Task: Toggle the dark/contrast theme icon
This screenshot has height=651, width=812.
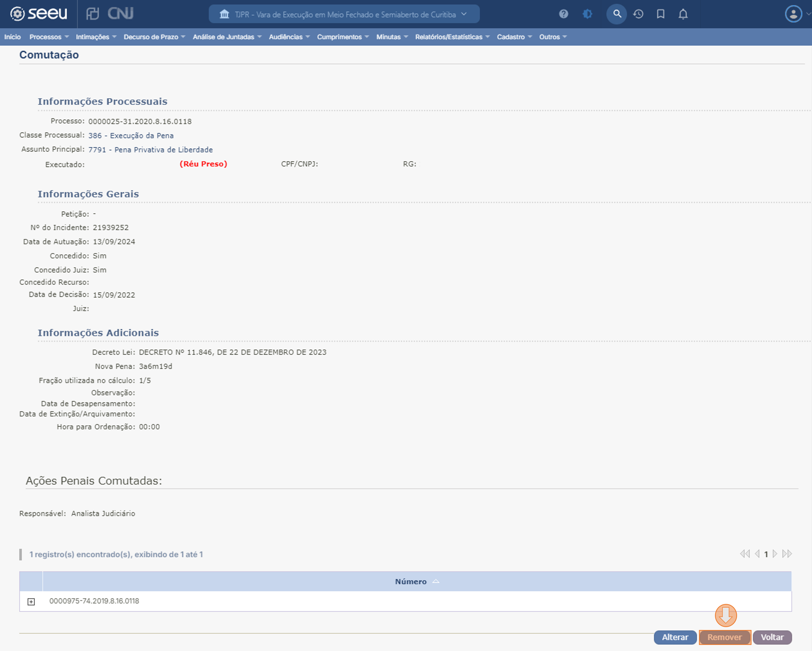Action: pos(587,14)
